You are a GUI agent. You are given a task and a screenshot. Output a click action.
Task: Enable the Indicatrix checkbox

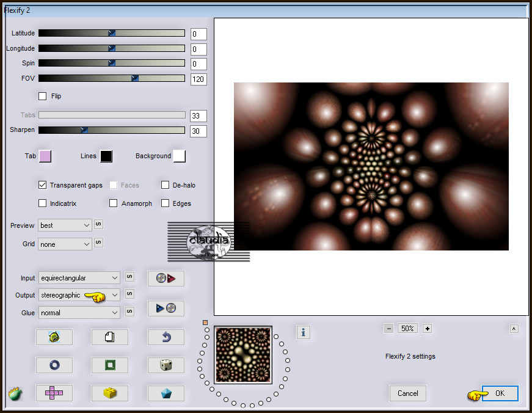(42, 203)
